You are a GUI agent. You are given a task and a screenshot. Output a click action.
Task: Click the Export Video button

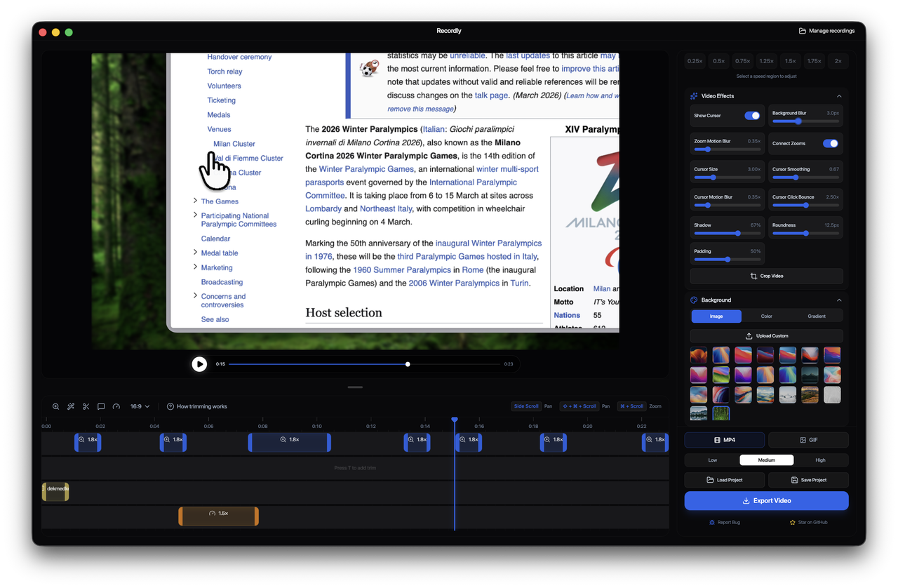(x=766, y=500)
